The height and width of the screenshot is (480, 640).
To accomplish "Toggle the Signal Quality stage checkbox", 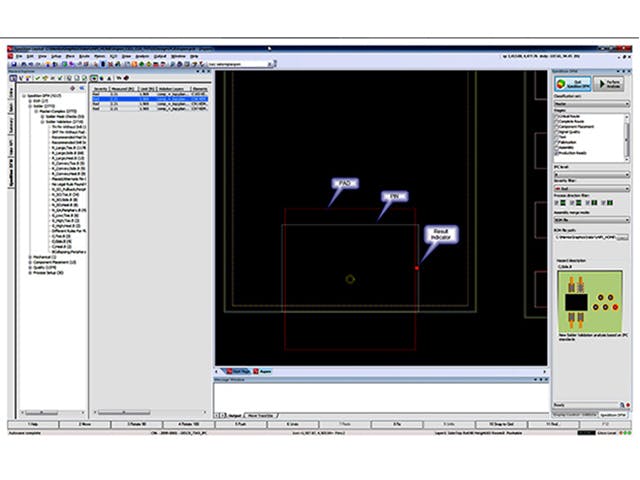I will click(x=556, y=132).
